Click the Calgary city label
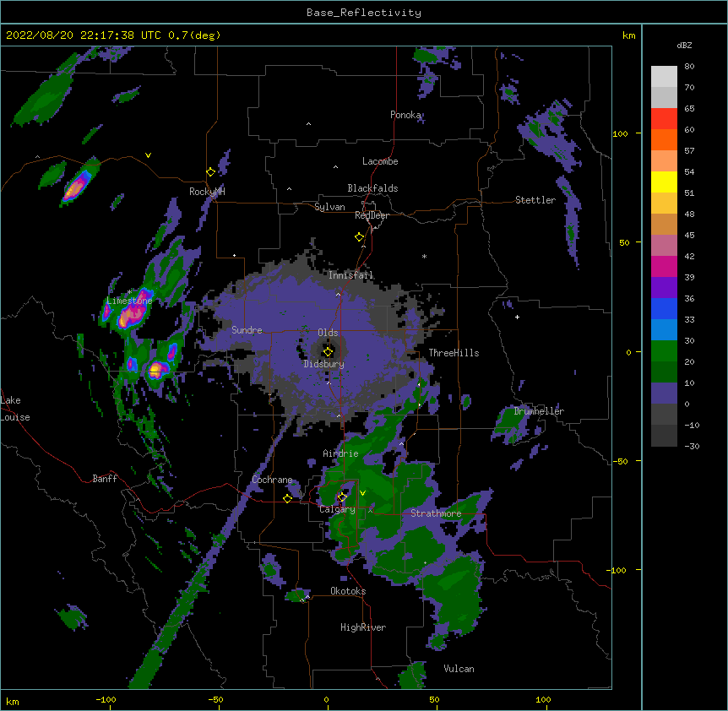The image size is (728, 711). click(x=338, y=509)
